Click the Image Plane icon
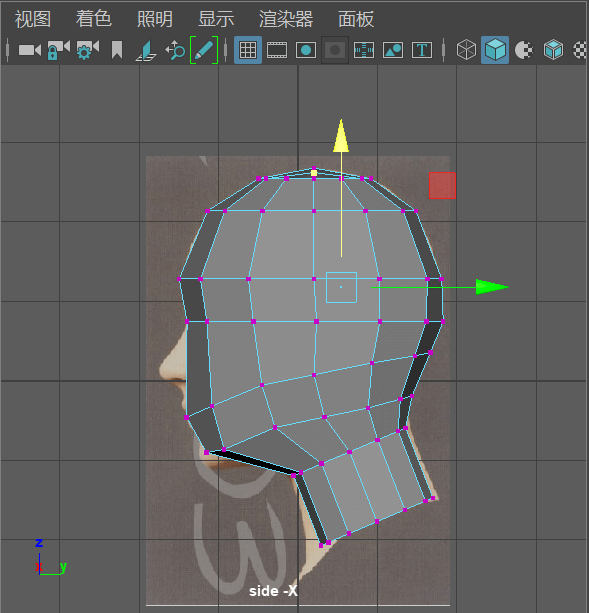 [146, 51]
